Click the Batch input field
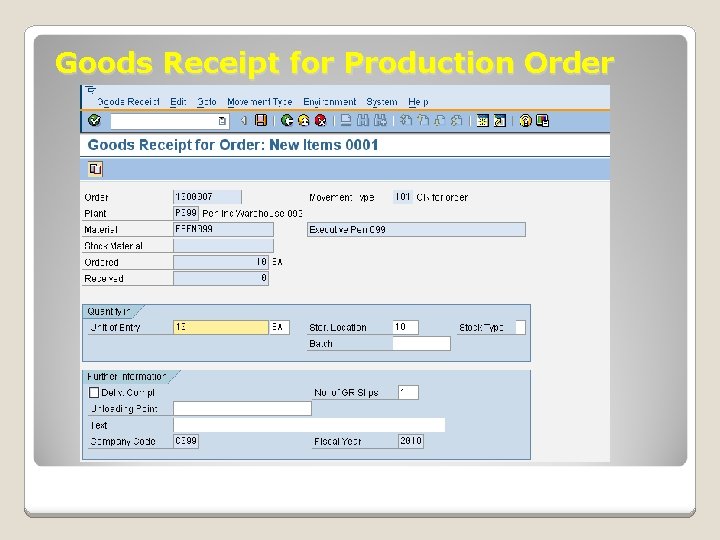The width and height of the screenshot is (720, 540). tap(422, 343)
